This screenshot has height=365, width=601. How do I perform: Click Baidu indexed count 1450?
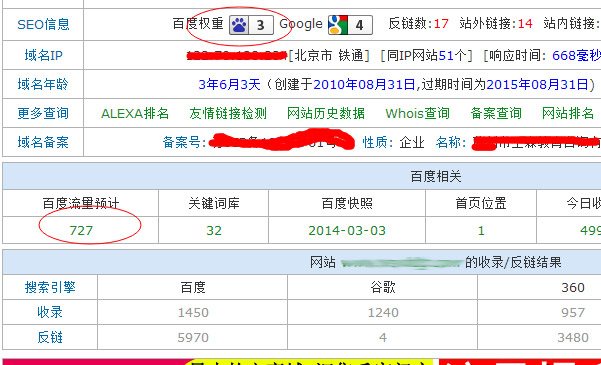(193, 312)
